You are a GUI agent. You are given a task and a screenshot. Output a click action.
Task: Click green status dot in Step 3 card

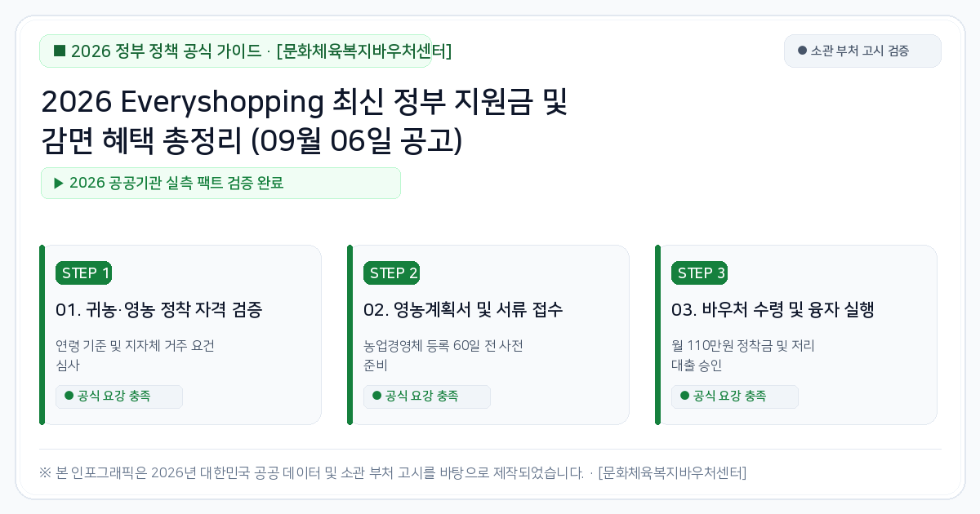tap(684, 396)
